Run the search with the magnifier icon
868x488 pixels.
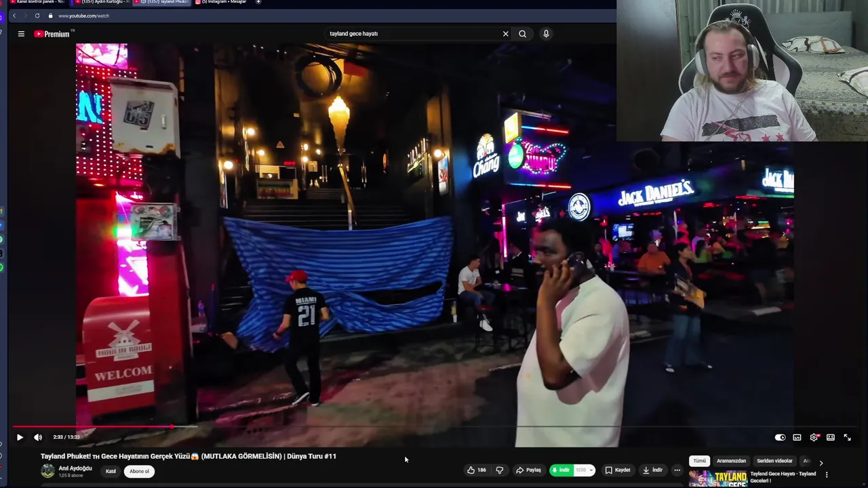click(x=522, y=33)
